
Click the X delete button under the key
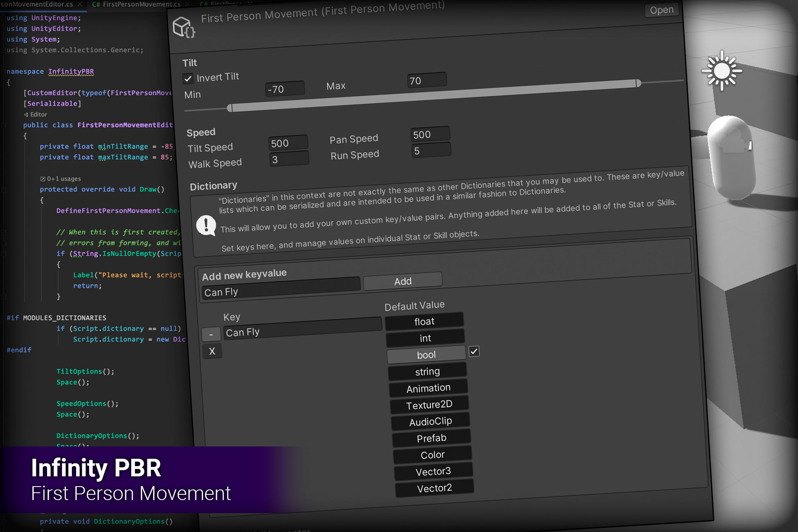tap(212, 351)
